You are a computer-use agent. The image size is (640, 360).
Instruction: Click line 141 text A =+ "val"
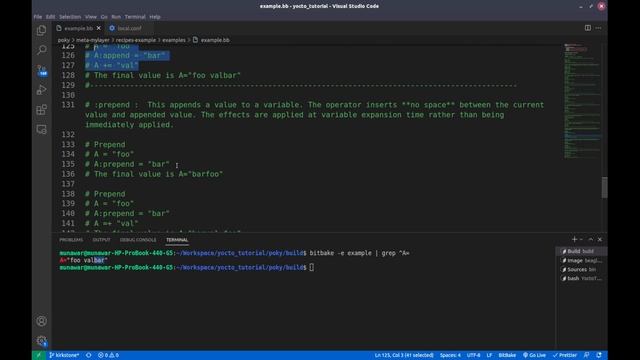[x=116, y=223]
